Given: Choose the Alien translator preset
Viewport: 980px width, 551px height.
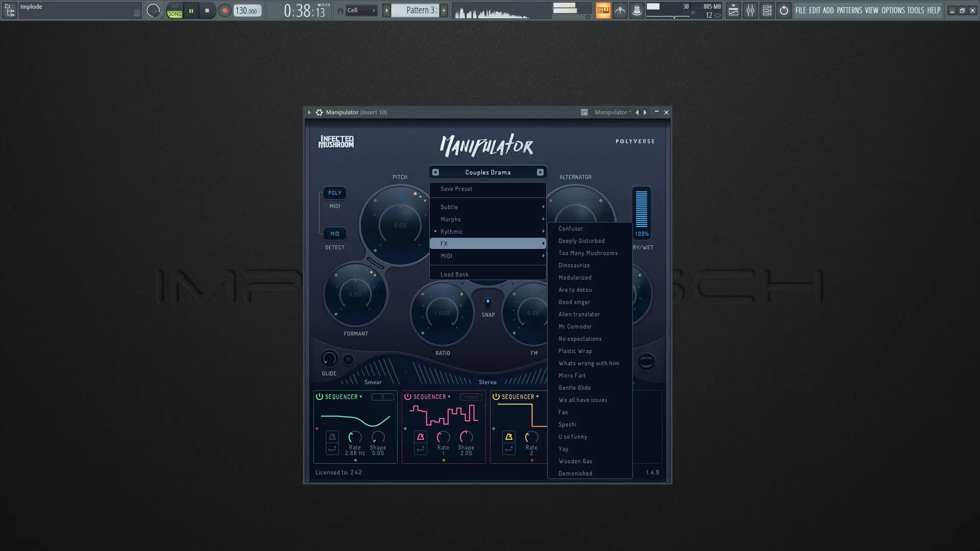Looking at the screenshot, I should tap(579, 314).
